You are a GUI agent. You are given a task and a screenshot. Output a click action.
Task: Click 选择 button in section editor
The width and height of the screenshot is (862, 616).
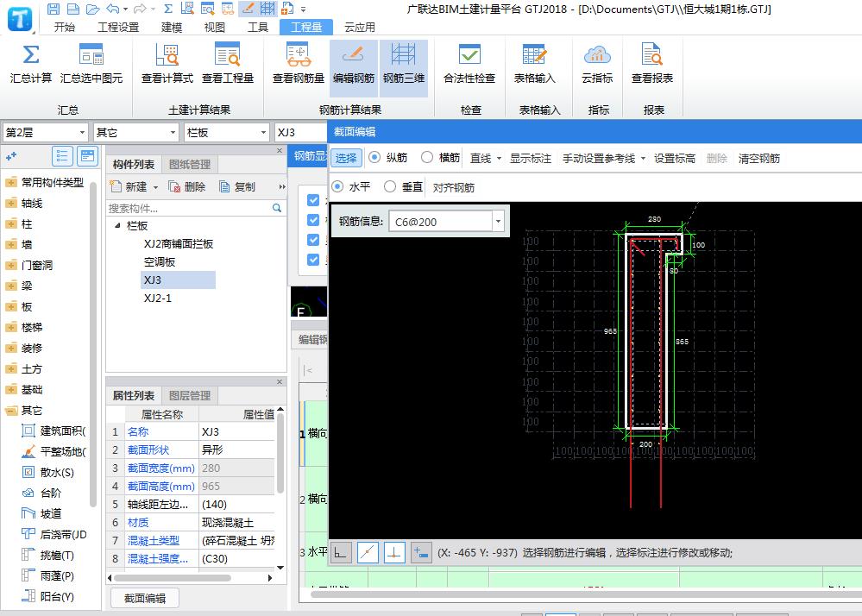click(x=346, y=158)
